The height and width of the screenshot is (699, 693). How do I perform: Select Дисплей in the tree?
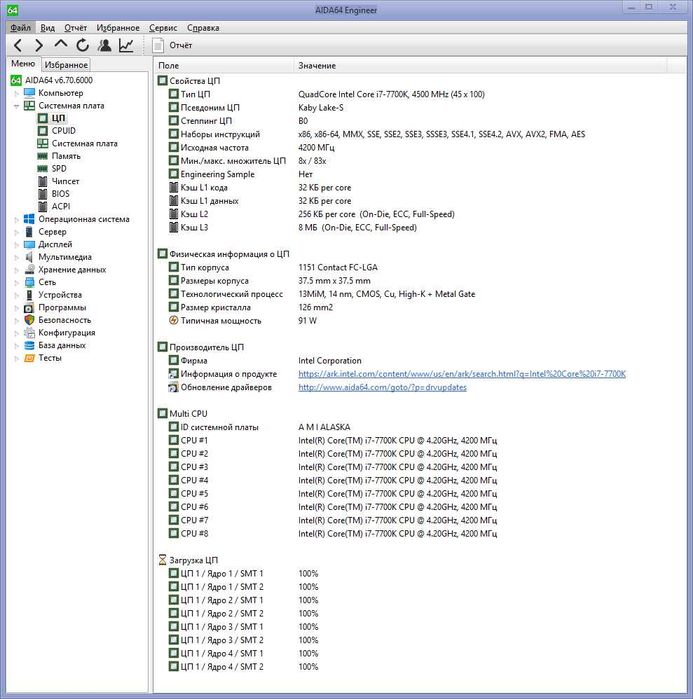tap(48, 244)
